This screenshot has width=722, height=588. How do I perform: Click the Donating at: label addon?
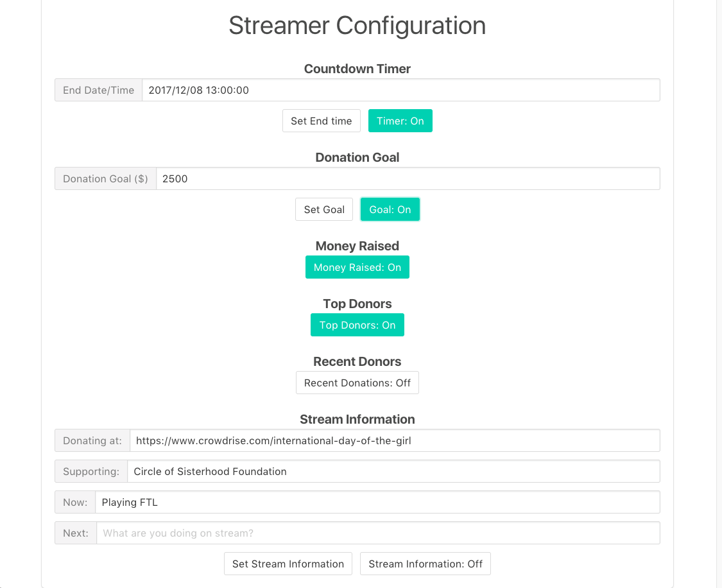pyautogui.click(x=92, y=440)
